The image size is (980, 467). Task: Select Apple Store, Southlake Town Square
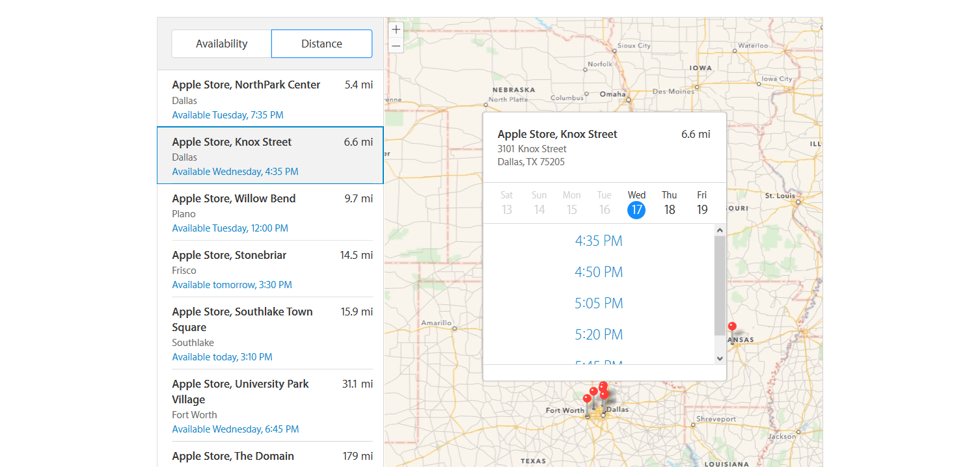click(x=270, y=333)
